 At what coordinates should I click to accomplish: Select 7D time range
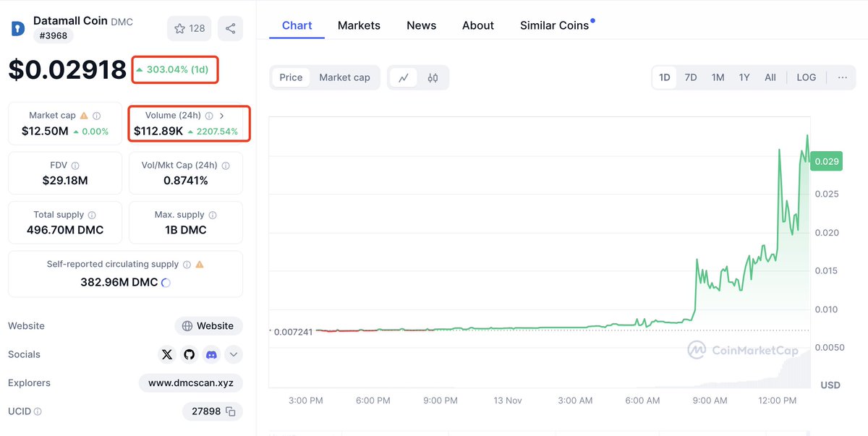(x=691, y=77)
